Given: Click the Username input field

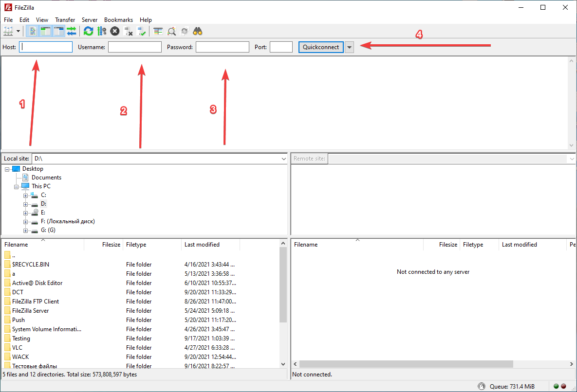Looking at the screenshot, I should 135,47.
